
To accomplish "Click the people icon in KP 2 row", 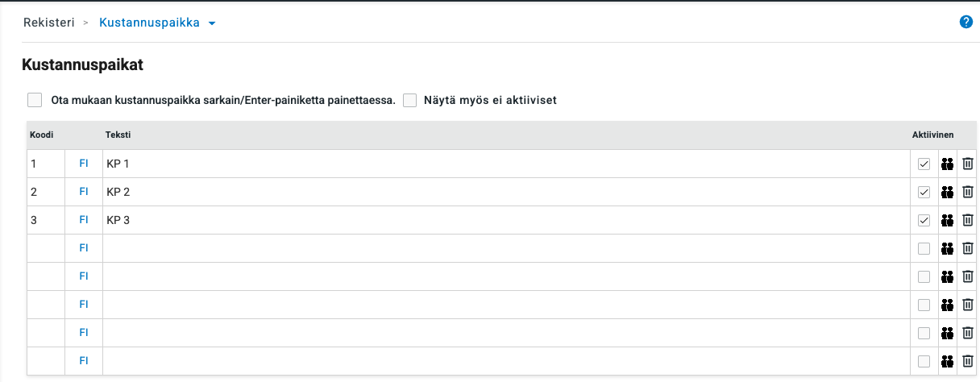I will (948, 192).
